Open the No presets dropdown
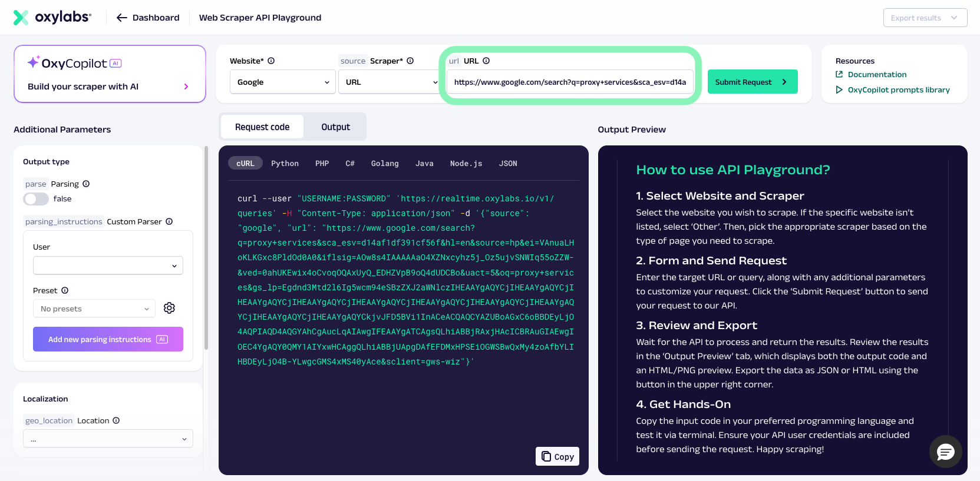 (94, 308)
